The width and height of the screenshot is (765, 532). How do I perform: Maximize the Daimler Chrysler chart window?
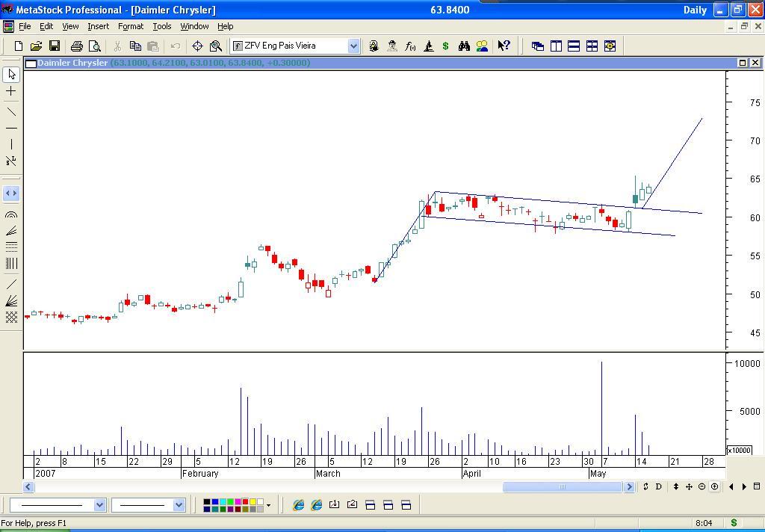[x=743, y=63]
